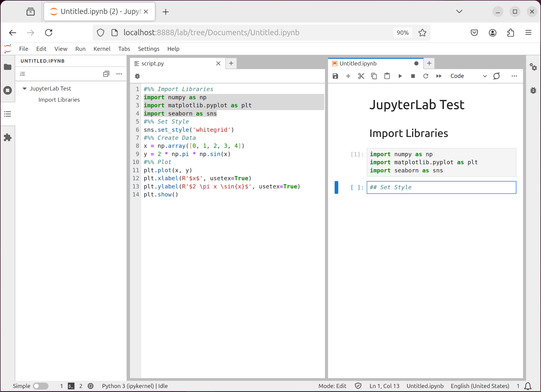
Task: Enable debugger in script.py toolbar
Action: pyautogui.click(x=137, y=76)
